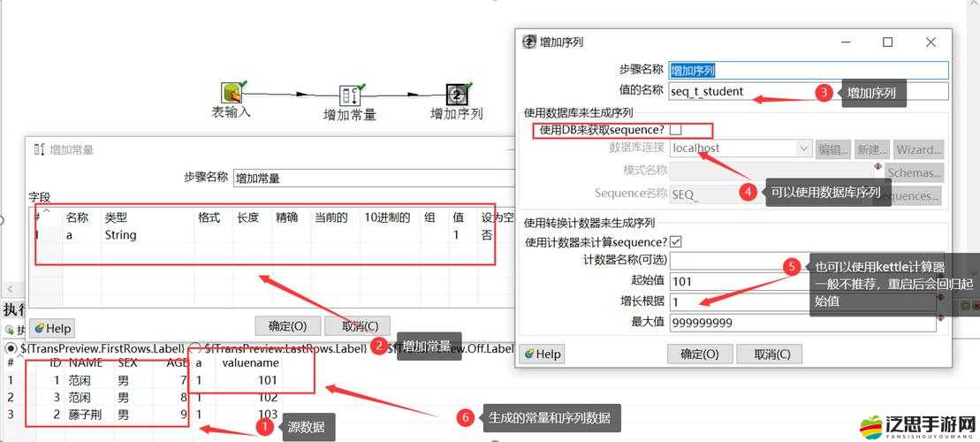Click 值的名称 field containing seq_t_student
This screenshot has height=442, width=980.
pyautogui.click(x=809, y=91)
